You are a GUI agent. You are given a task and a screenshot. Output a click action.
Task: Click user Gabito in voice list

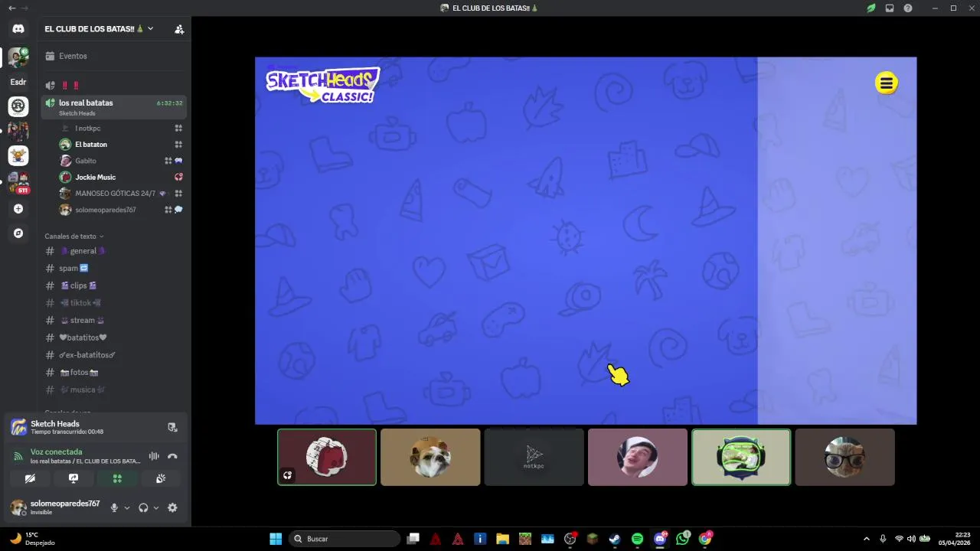pos(121,161)
